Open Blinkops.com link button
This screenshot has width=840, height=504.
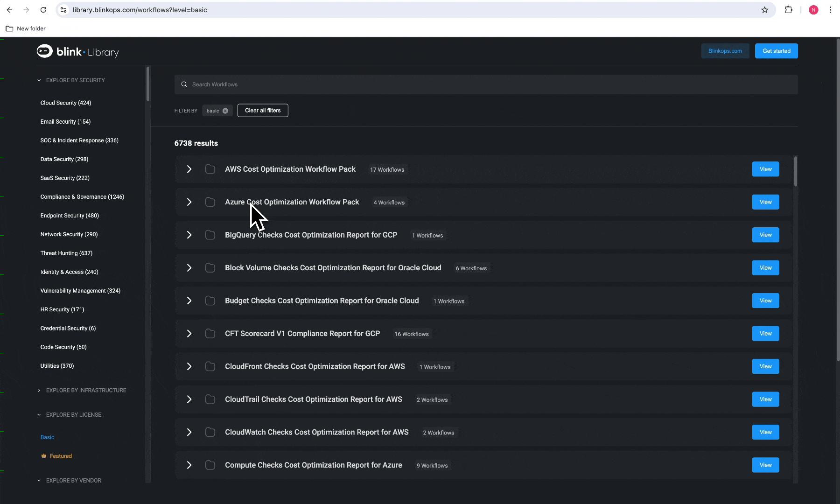[725, 51]
